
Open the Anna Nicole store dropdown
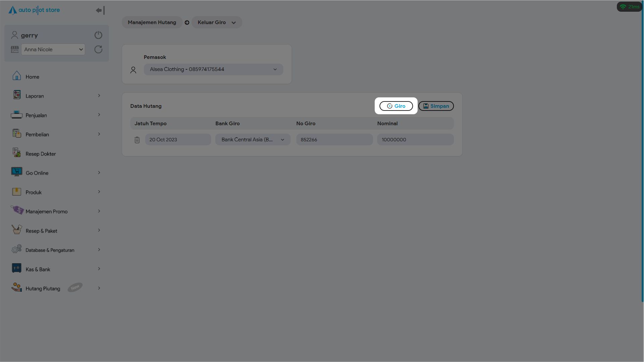[x=53, y=50]
